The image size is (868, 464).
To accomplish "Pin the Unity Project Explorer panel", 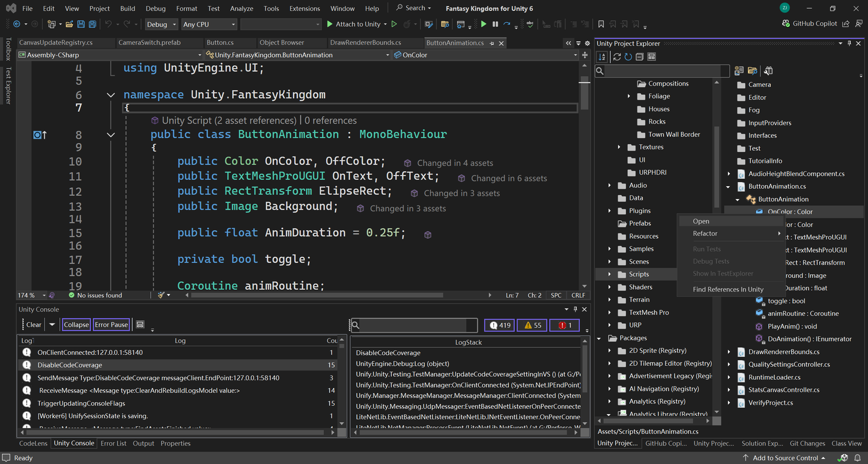I will [849, 43].
